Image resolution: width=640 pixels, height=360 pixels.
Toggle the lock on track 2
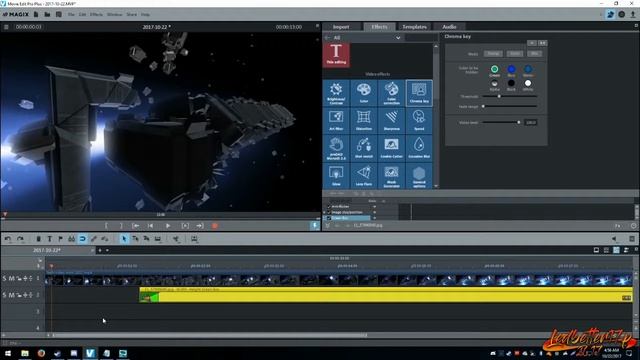(x=19, y=295)
